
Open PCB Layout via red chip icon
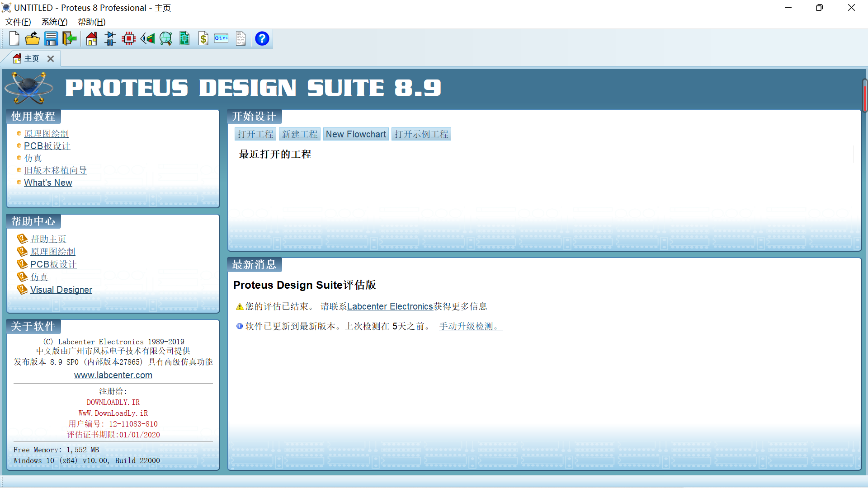[x=129, y=39]
